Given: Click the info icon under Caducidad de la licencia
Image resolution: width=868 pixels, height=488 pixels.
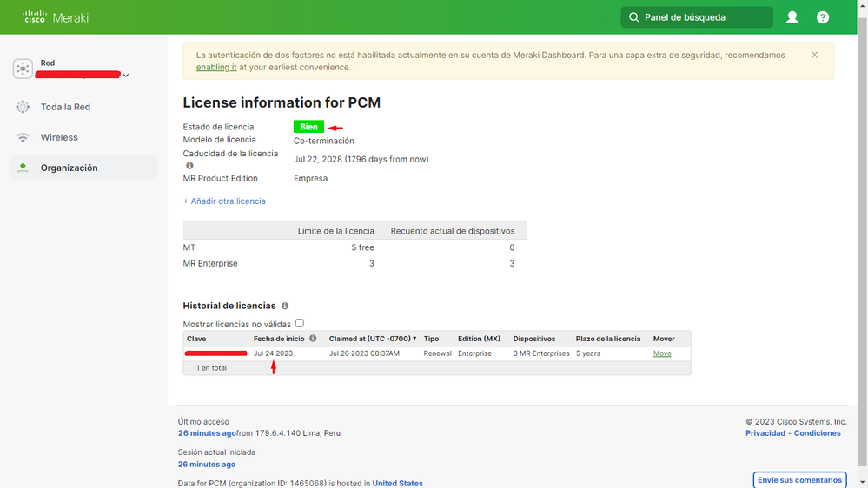Looking at the screenshot, I should coord(189,165).
